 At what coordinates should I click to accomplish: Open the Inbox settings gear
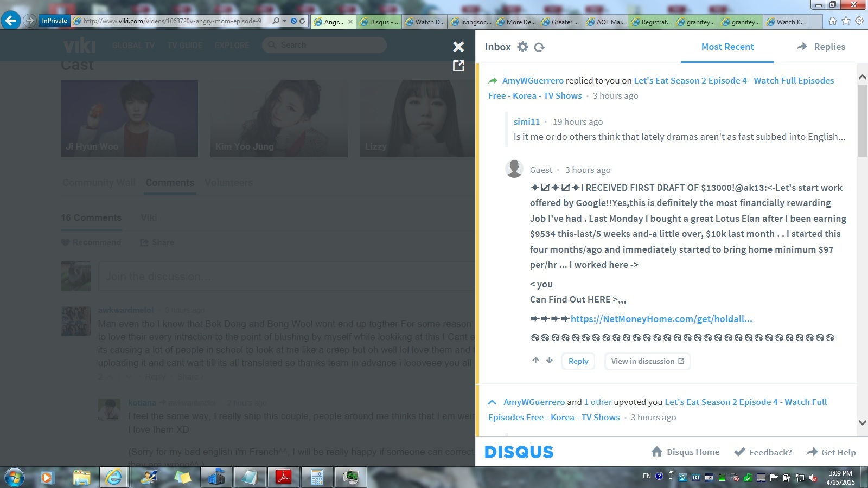(x=522, y=47)
